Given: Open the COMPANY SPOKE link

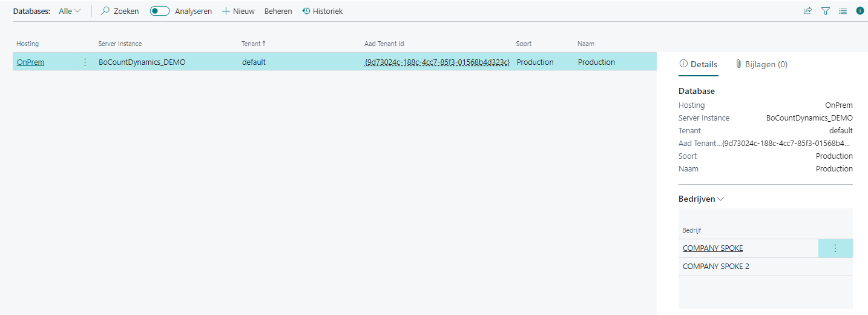Looking at the screenshot, I should click(712, 248).
